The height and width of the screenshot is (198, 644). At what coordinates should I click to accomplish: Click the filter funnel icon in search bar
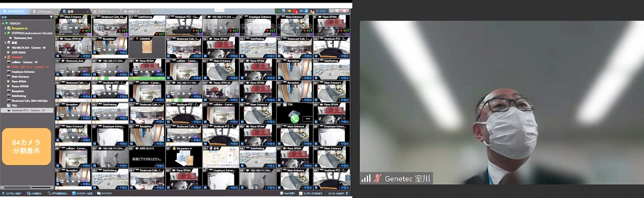[51, 17]
